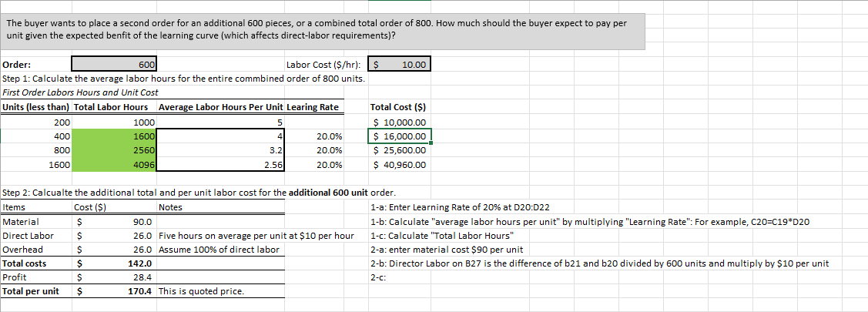Click instruction '2-b: Director Labor on B27'
The height and width of the screenshot is (312, 868).
click(599, 263)
